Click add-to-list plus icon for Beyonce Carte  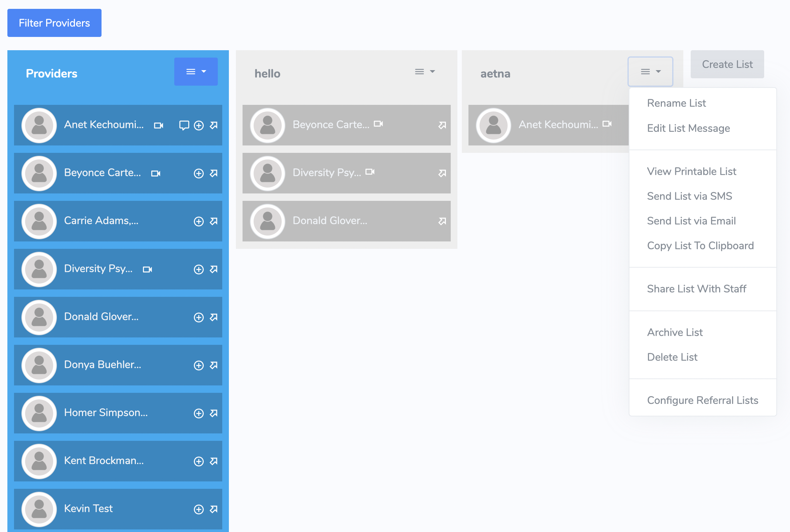[x=199, y=174]
